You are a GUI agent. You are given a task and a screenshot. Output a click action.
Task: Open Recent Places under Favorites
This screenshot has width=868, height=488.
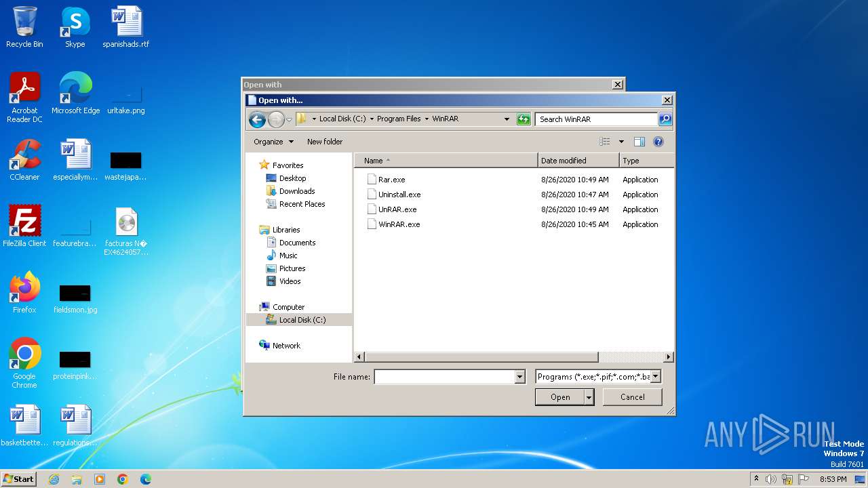coord(302,204)
